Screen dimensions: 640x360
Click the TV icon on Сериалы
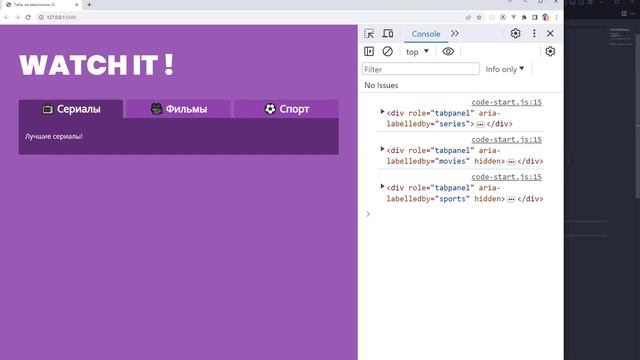pos(48,109)
